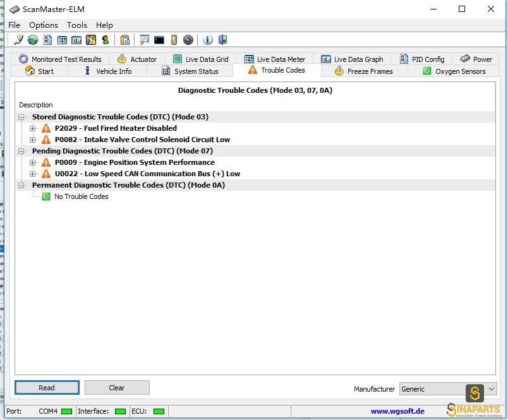This screenshot has width=508, height=420.
Task: Open the Live Data Meter tab
Action: pos(274,59)
